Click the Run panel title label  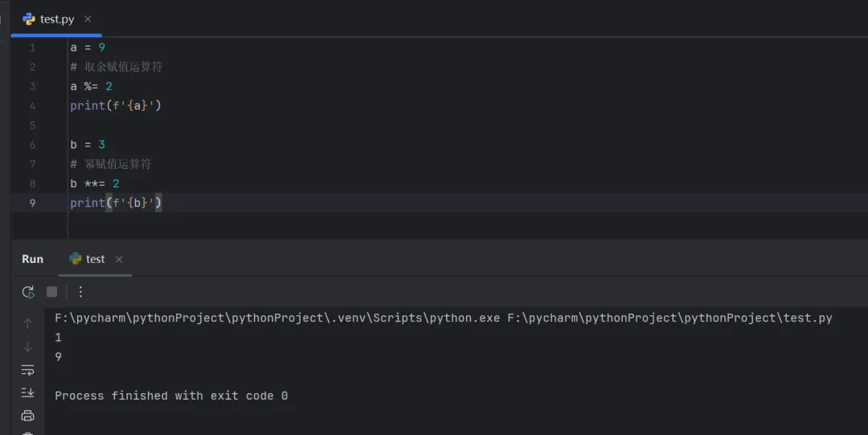tap(32, 259)
